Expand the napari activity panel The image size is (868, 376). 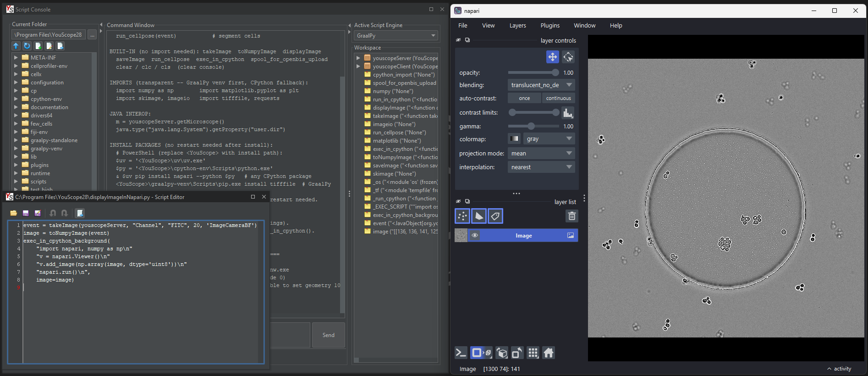point(840,369)
